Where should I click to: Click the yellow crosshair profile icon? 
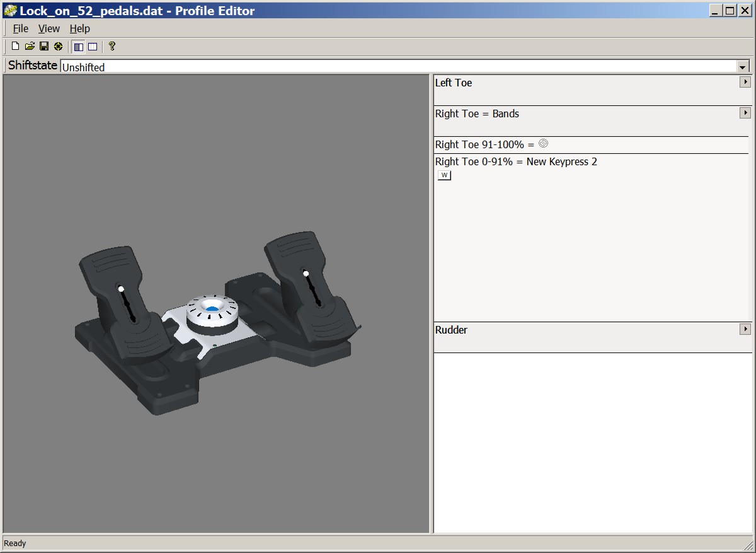tap(58, 46)
